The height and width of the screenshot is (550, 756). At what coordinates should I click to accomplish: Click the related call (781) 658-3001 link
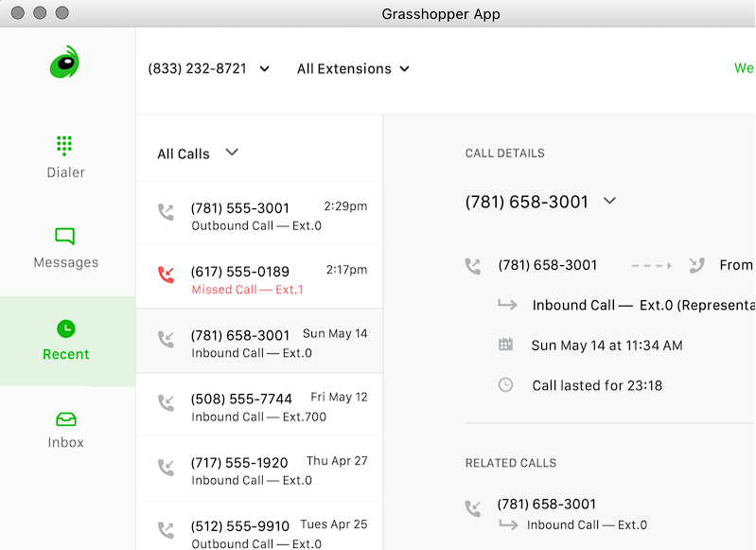(547, 505)
